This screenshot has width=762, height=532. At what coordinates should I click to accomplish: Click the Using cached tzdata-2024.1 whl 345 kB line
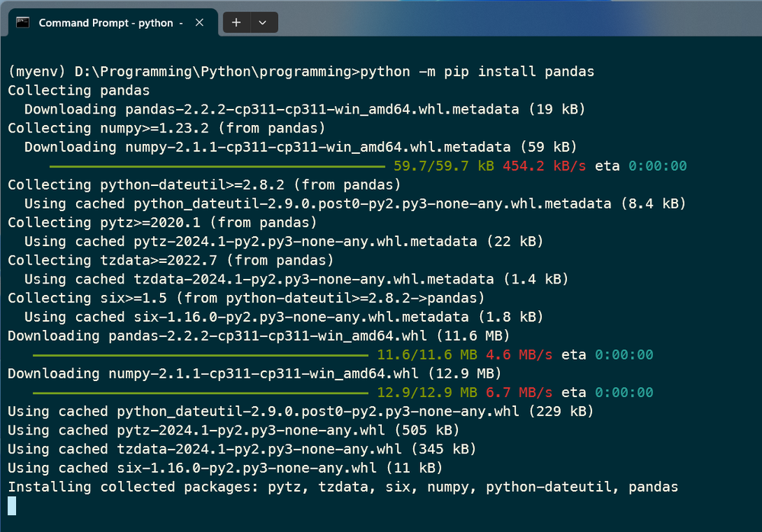click(242, 449)
